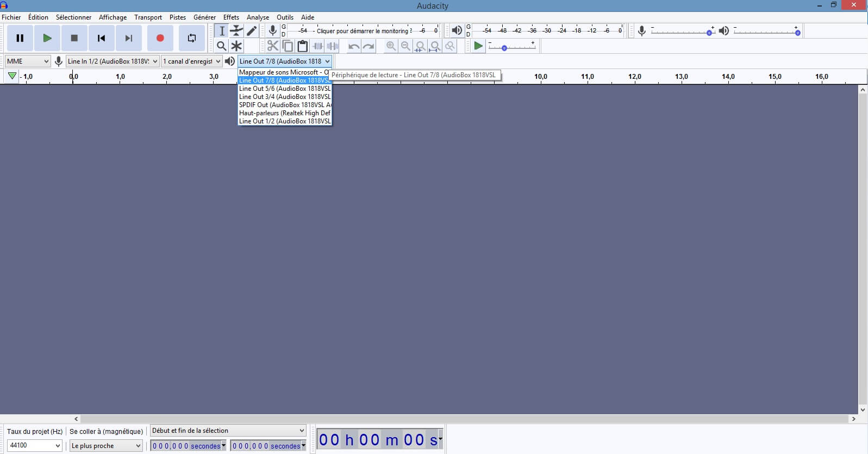Choose Line Out 7/8 in the list

tap(285, 80)
